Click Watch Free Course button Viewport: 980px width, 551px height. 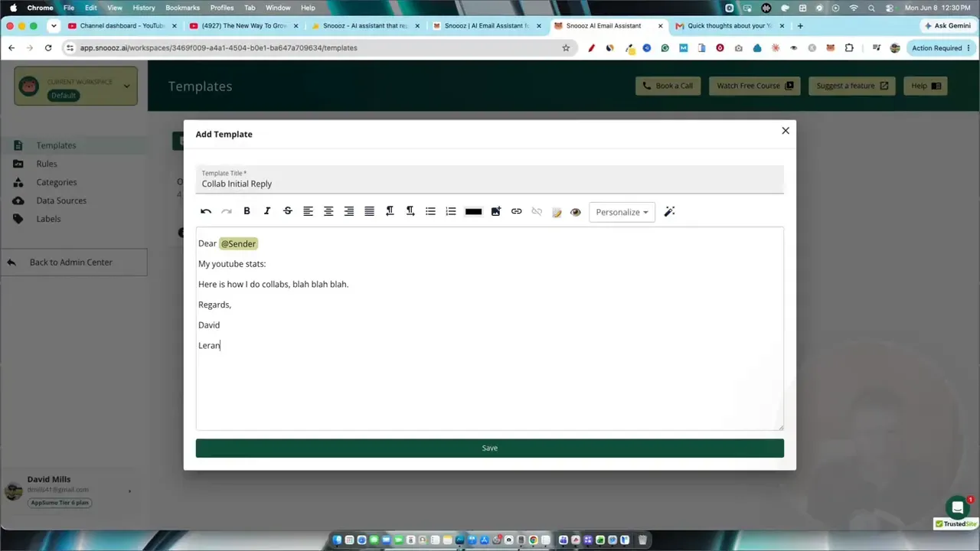754,86
